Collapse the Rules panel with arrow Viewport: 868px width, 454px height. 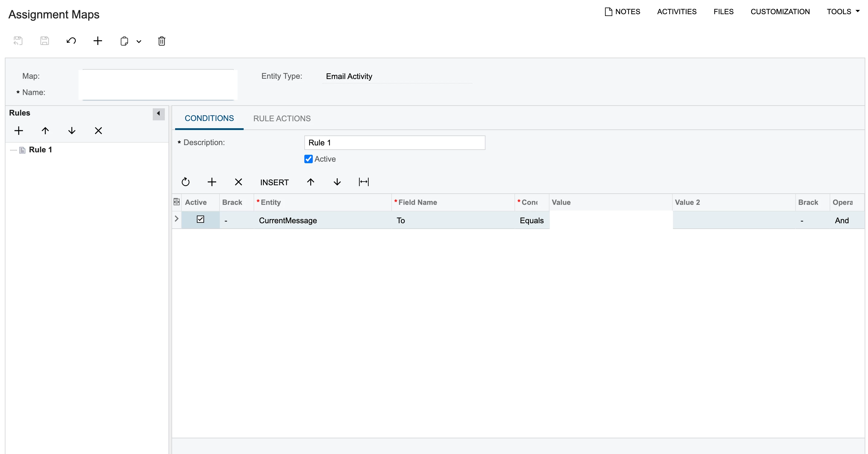point(159,113)
